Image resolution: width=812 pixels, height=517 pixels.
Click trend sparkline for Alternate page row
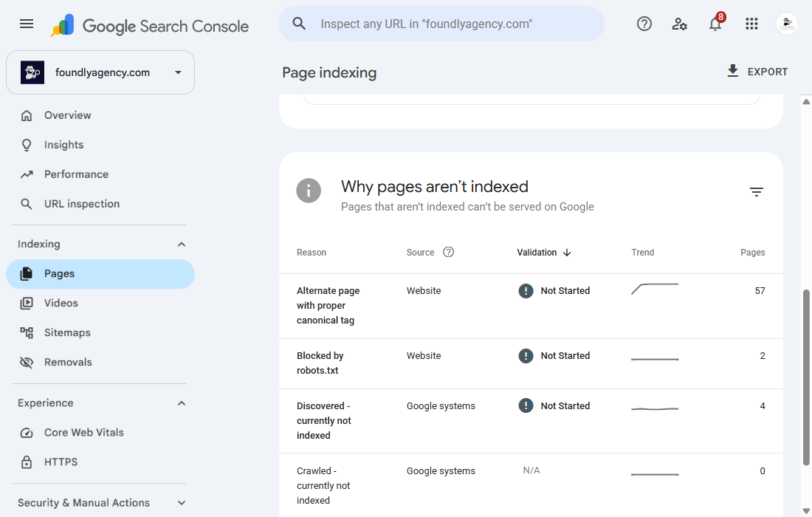(655, 289)
